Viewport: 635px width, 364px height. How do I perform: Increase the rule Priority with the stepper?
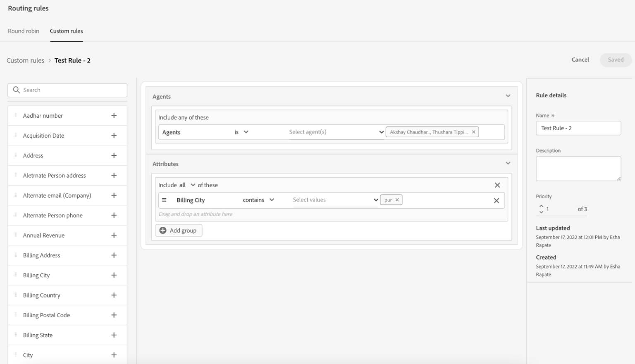pos(542,207)
